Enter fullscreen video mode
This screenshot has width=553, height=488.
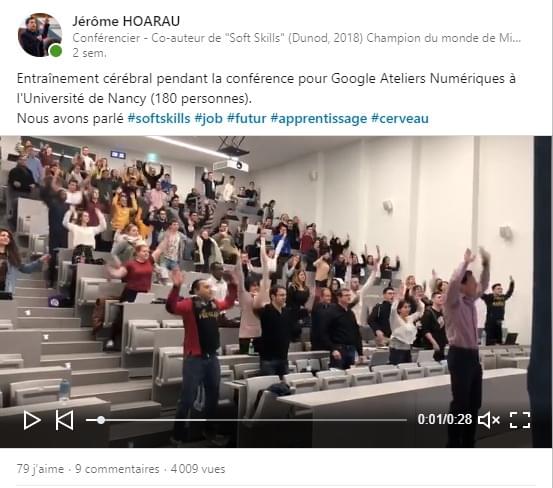pos(520,420)
